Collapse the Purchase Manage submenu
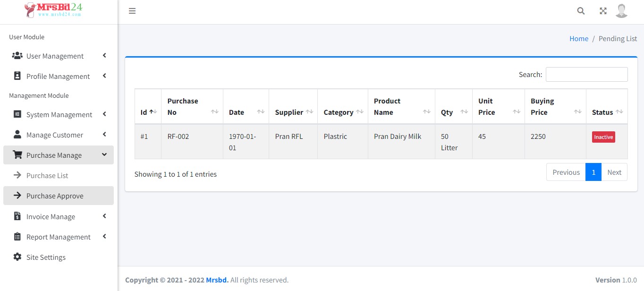 pyautogui.click(x=104, y=154)
